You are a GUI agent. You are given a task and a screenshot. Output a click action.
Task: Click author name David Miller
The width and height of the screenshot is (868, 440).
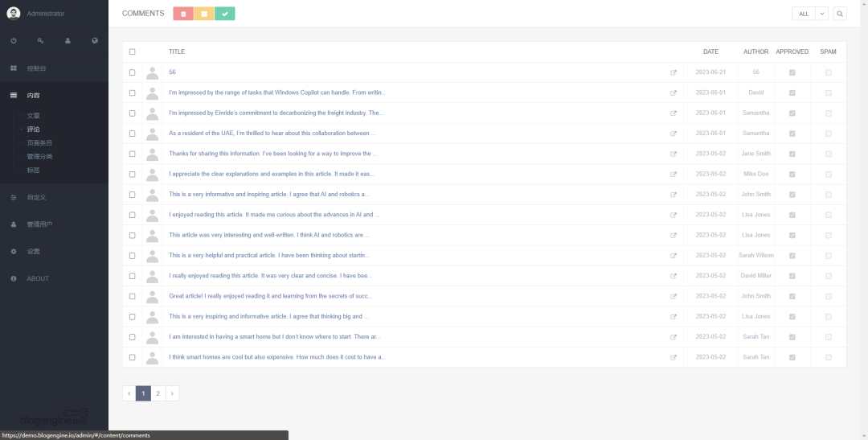click(x=755, y=276)
